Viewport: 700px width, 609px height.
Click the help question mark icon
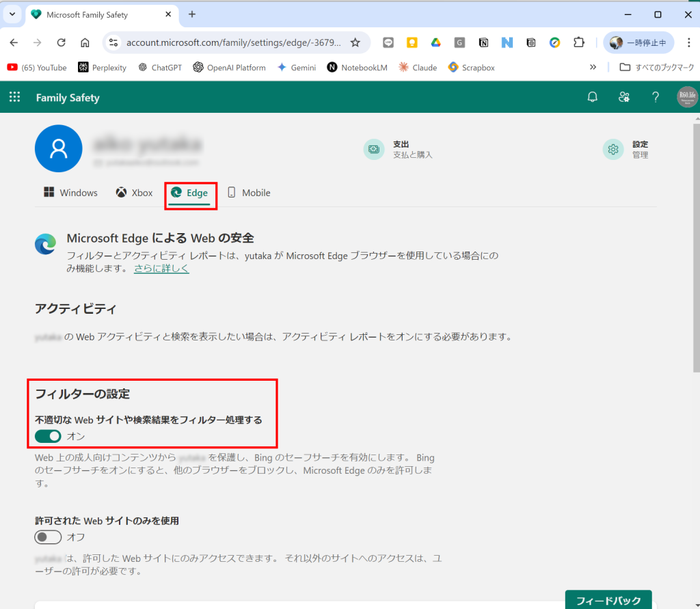pyautogui.click(x=655, y=97)
